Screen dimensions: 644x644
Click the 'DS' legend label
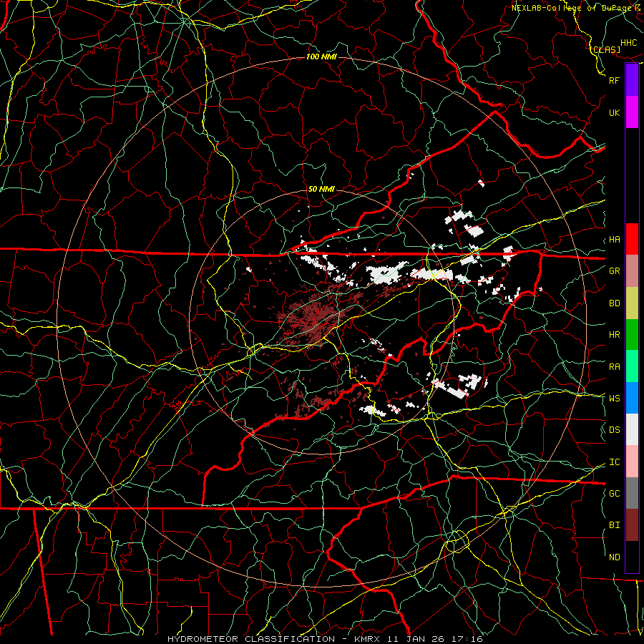tap(614, 429)
